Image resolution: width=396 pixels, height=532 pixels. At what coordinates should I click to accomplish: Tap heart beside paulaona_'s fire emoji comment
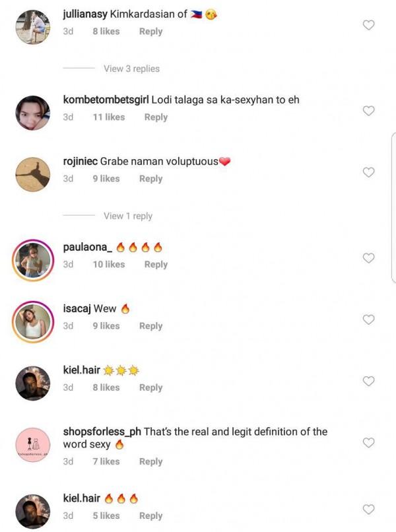[368, 257]
